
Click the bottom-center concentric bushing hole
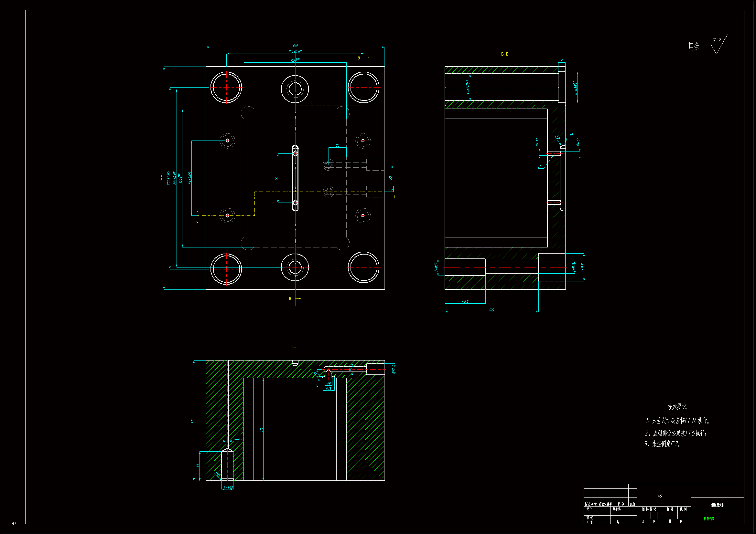click(295, 267)
